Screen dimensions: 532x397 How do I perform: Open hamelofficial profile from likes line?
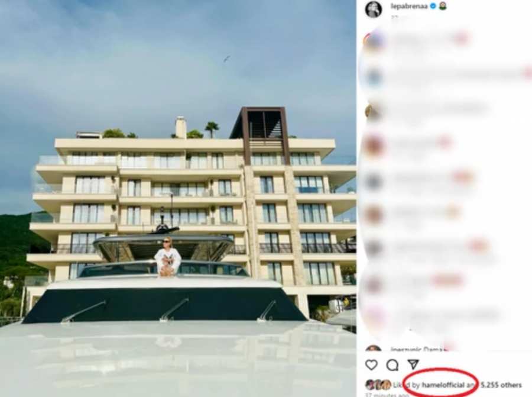[x=443, y=385]
